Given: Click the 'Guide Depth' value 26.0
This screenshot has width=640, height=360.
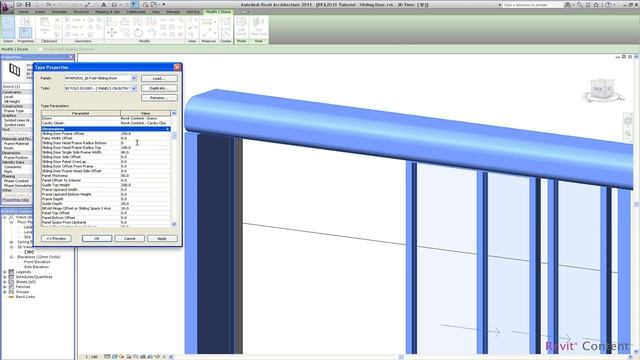Looking at the screenshot, I should pyautogui.click(x=145, y=204).
